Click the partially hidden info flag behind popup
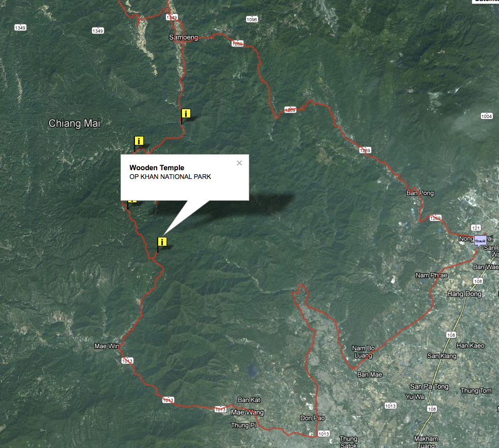This screenshot has width=499, height=448. (x=132, y=201)
